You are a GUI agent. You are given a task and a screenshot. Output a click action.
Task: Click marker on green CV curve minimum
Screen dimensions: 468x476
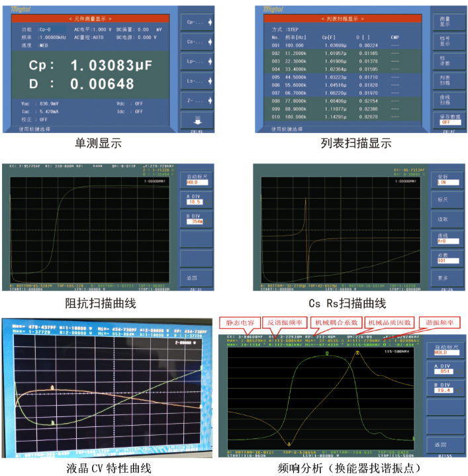[x=52, y=422]
